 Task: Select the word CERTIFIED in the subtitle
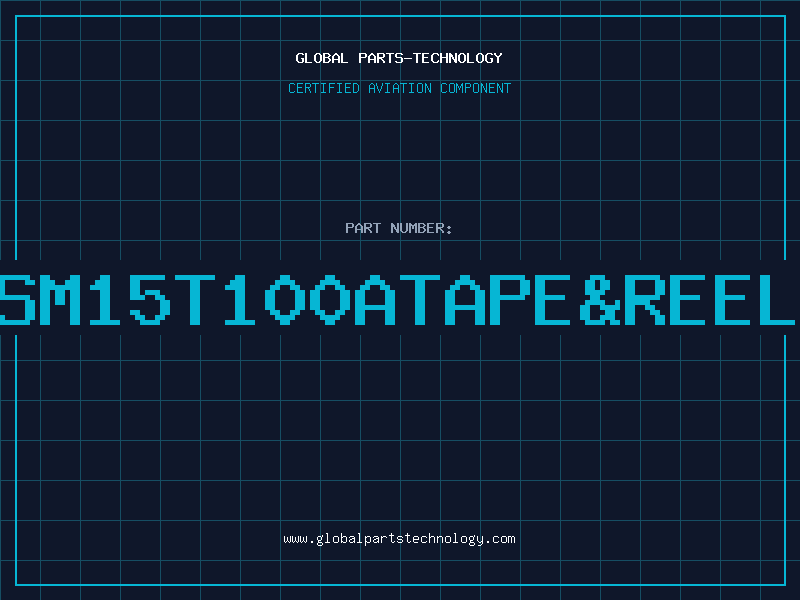323,88
